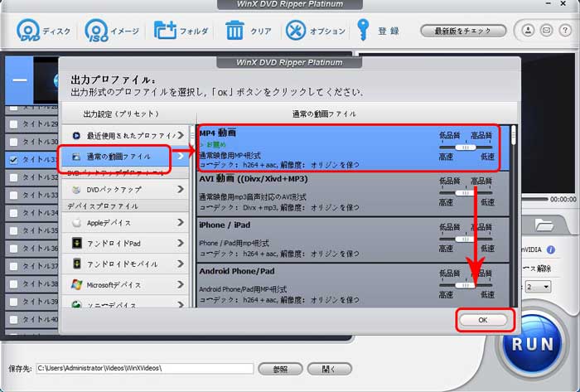This screenshot has height=392, width=580.
Task: Click the recently used profile icon
Action: [x=76, y=136]
